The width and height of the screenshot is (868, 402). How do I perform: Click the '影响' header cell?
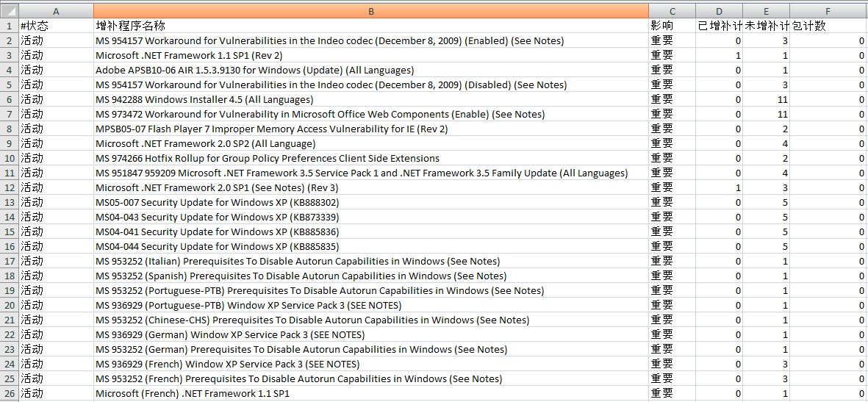click(672, 26)
